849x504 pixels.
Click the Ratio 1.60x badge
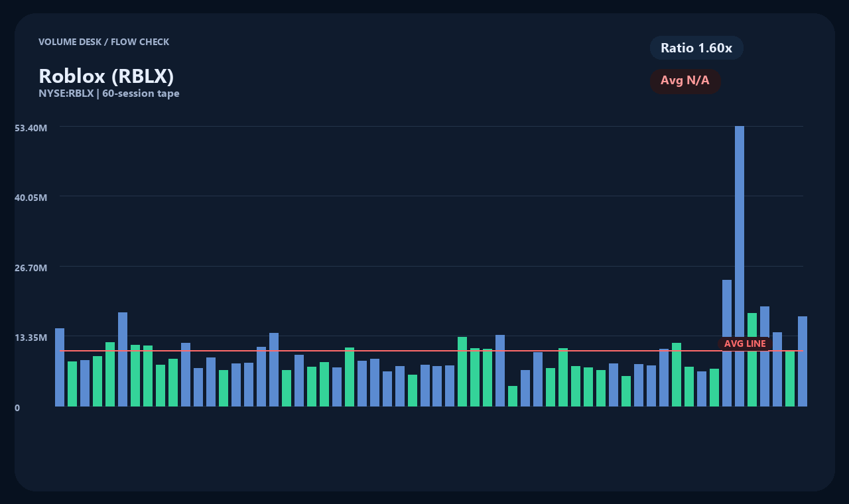coord(696,48)
